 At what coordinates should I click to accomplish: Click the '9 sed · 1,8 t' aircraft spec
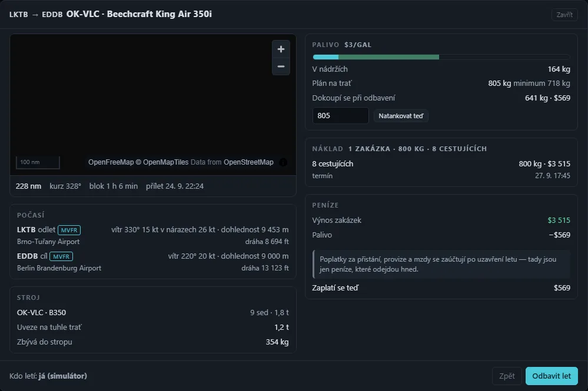[270, 312]
